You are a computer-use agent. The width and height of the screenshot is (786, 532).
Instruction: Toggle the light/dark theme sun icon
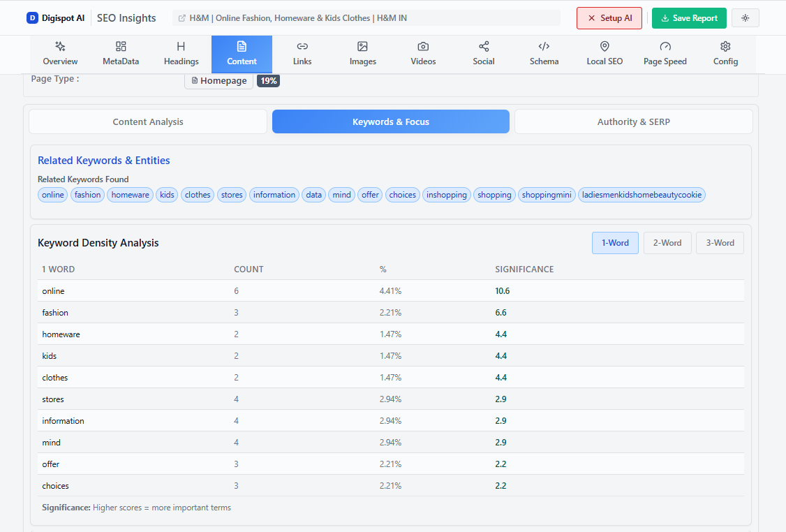click(746, 18)
